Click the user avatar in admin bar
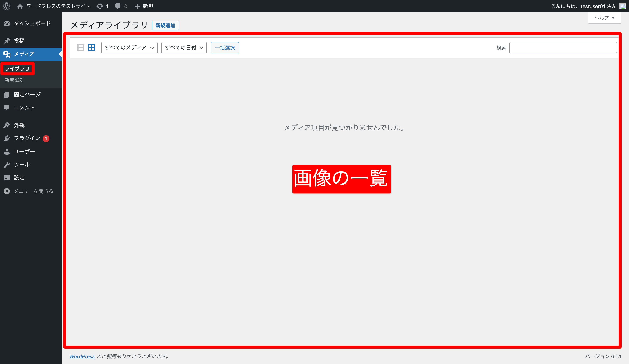 coord(623,6)
